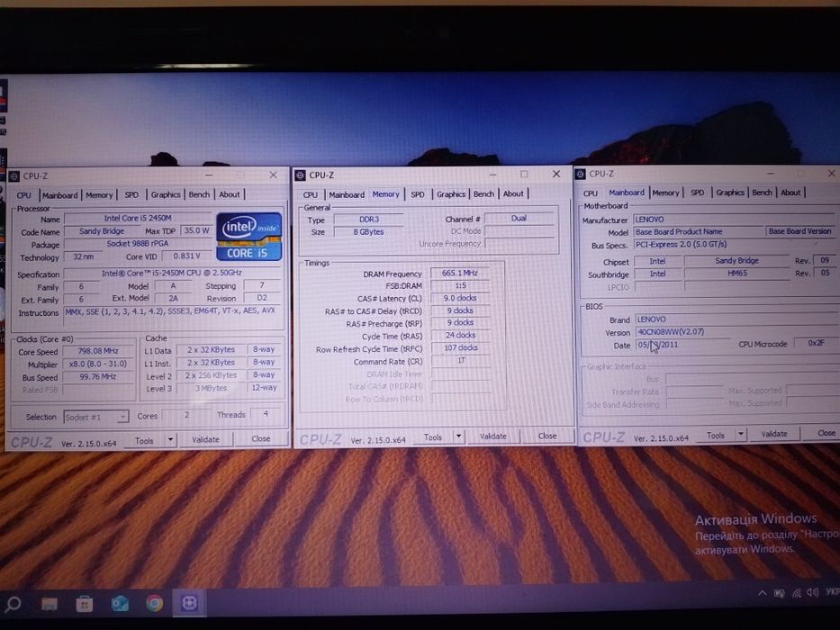
Task: Open About tab in left CPU-Z window
Action: (x=230, y=194)
